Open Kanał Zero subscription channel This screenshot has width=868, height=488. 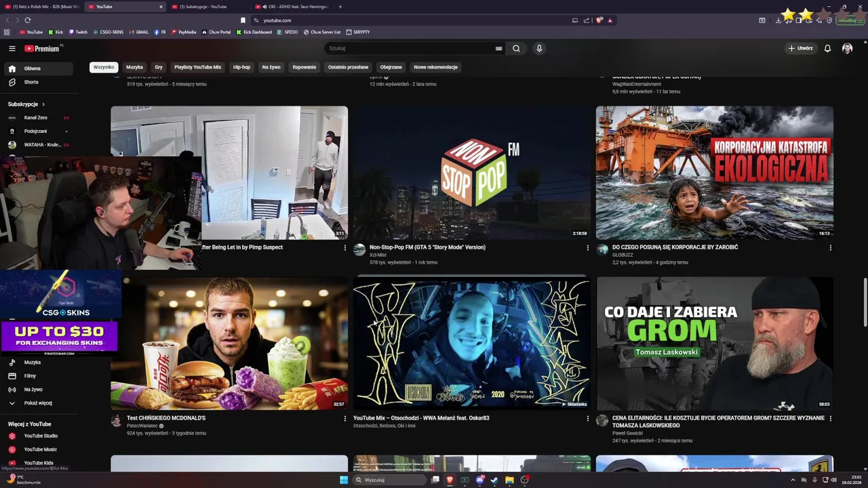pyautogui.click(x=37, y=117)
